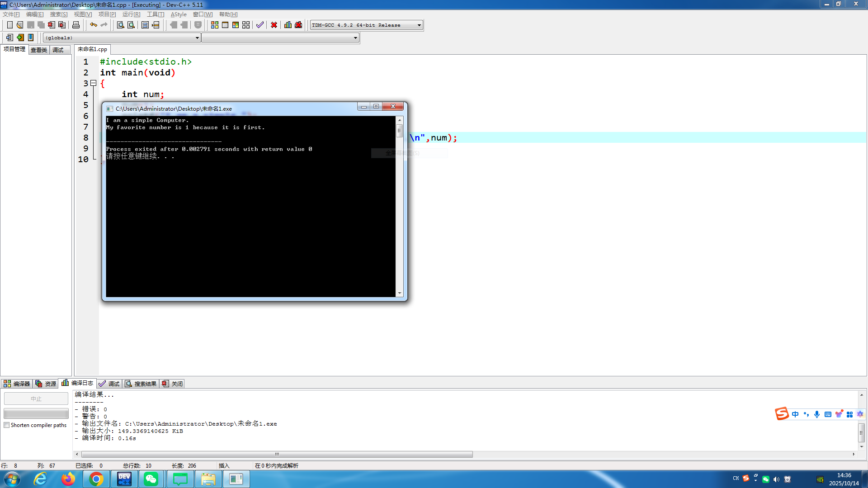Viewport: 868px width, 488px height.
Task: Click the purple checkmark syntax check icon
Action: coord(259,25)
